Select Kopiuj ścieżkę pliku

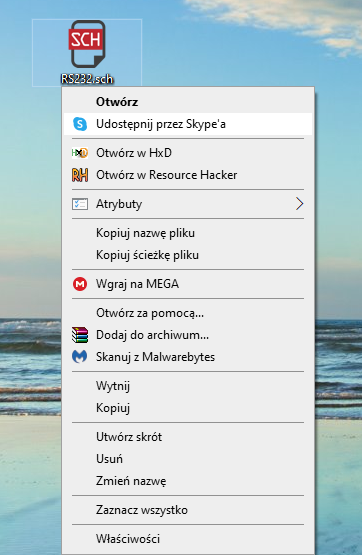[x=188, y=255]
